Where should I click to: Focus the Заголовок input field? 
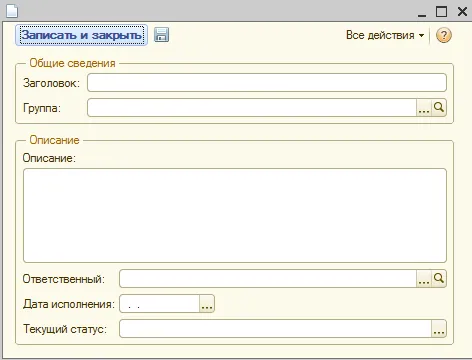pos(267,83)
